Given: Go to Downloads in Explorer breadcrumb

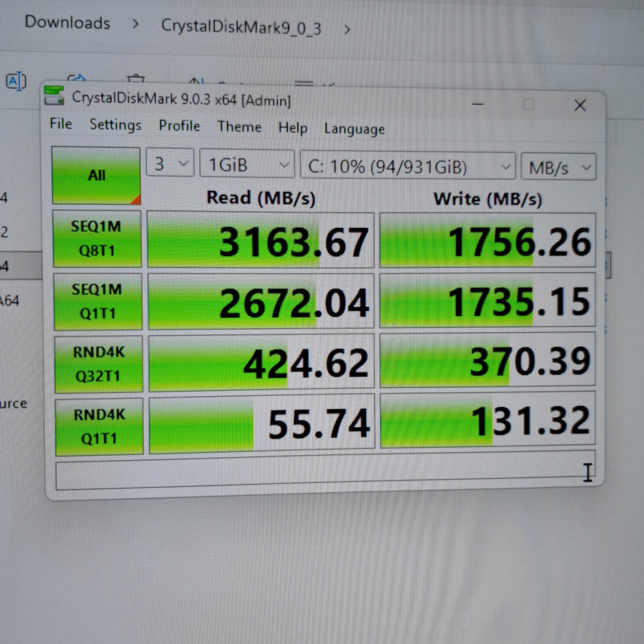Looking at the screenshot, I should click(67, 23).
